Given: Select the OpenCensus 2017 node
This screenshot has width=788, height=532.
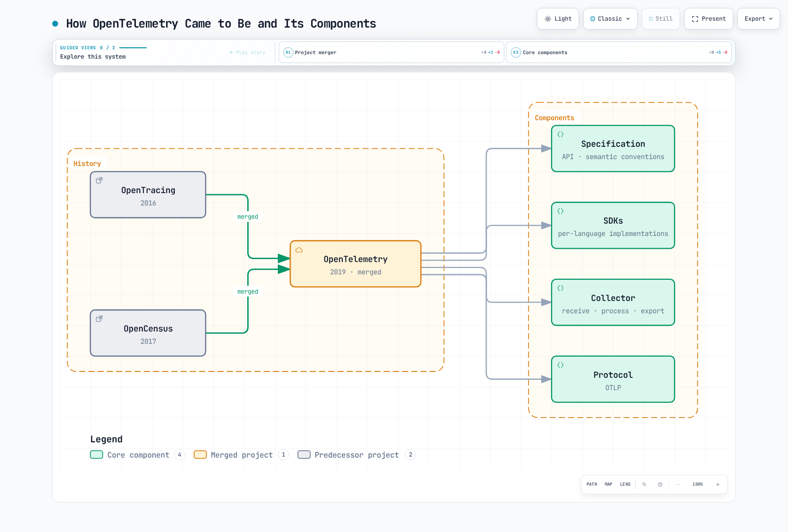Looking at the screenshot, I should pos(148,333).
